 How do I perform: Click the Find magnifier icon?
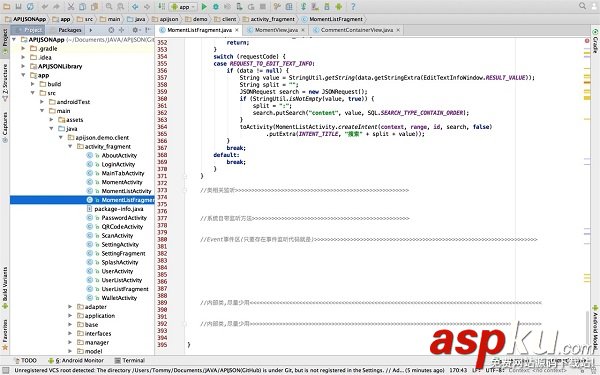[109, 7]
